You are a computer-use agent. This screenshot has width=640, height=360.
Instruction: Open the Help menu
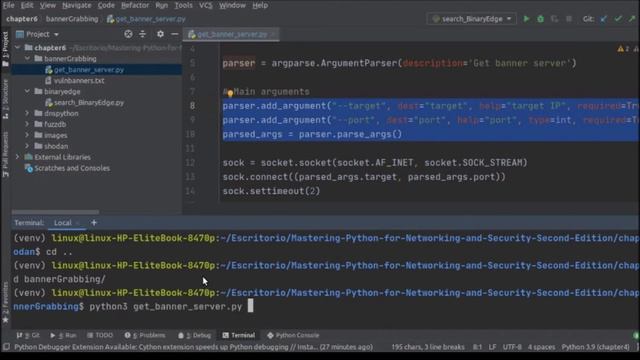[x=260, y=5]
